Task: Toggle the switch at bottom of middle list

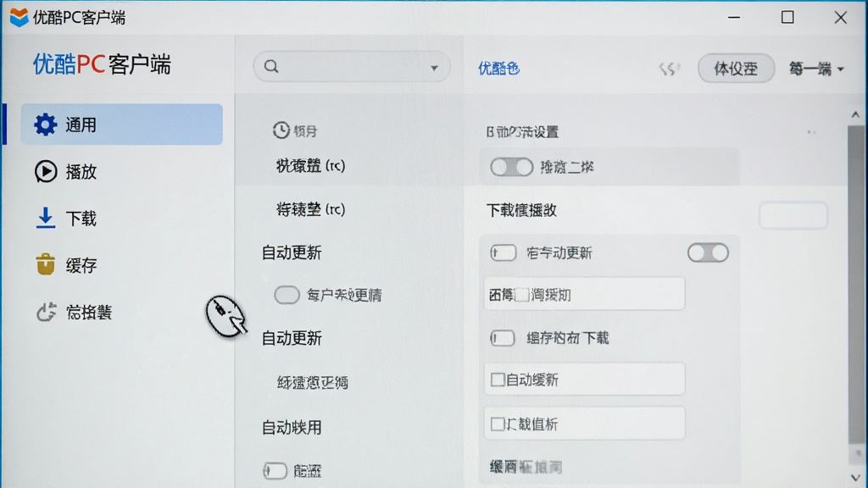Action: [x=275, y=471]
